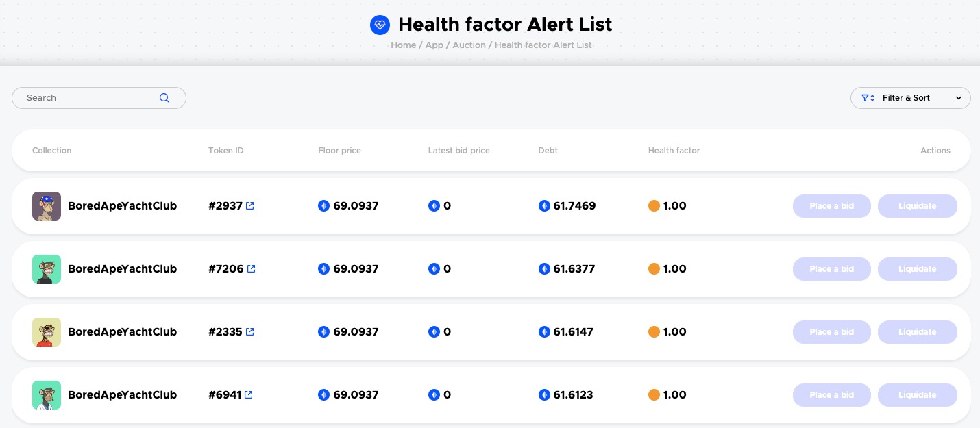Click the orange health factor dot for #2937
The width and height of the screenshot is (980, 428).
click(654, 205)
